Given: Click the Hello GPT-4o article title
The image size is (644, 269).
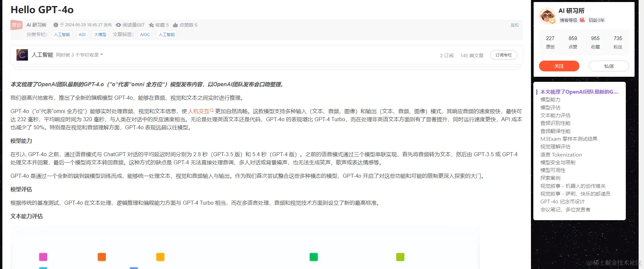Looking at the screenshot, I should (x=42, y=10).
